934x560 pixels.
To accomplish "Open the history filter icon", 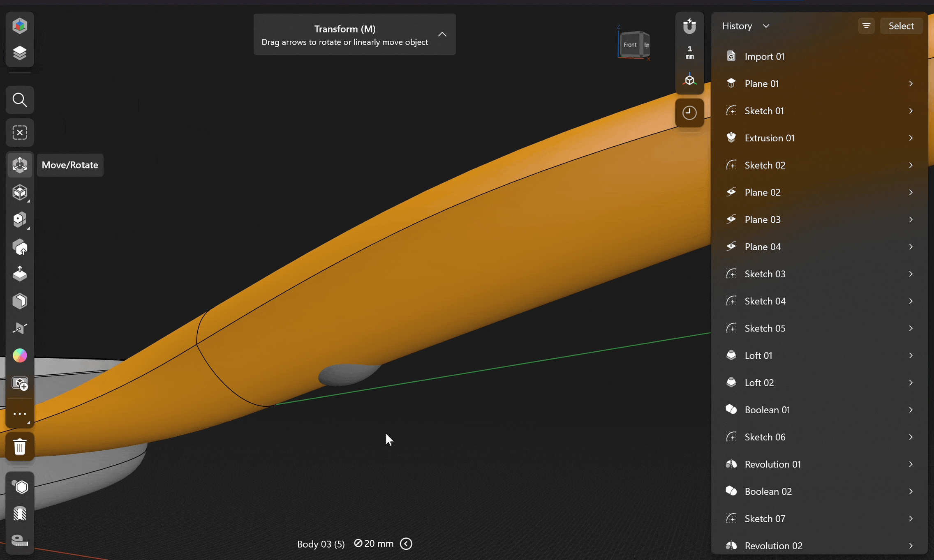I will click(x=866, y=26).
